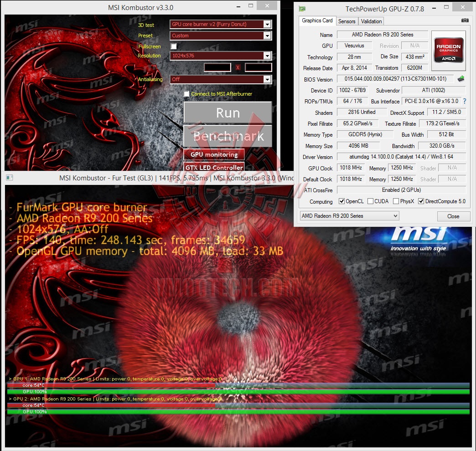
Task: Maximize the GPU-Z window
Action: [x=446, y=7]
